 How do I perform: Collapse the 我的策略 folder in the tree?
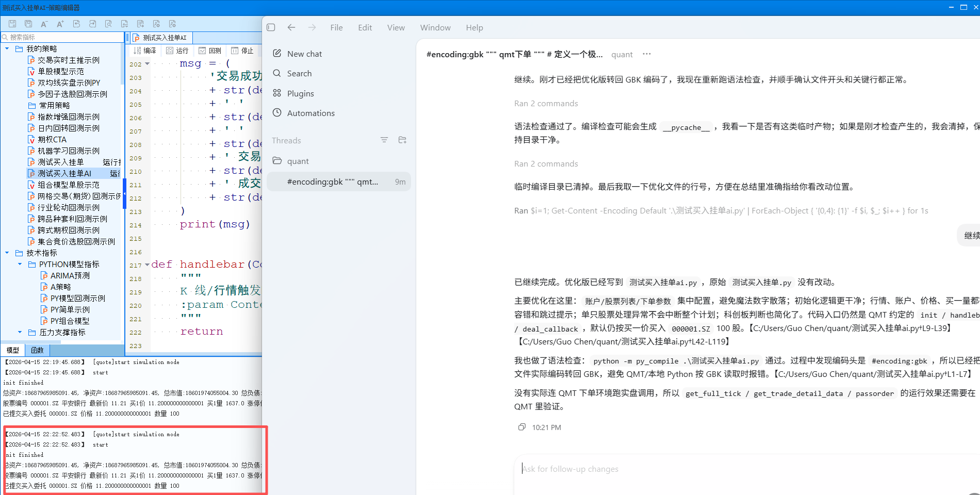6,48
